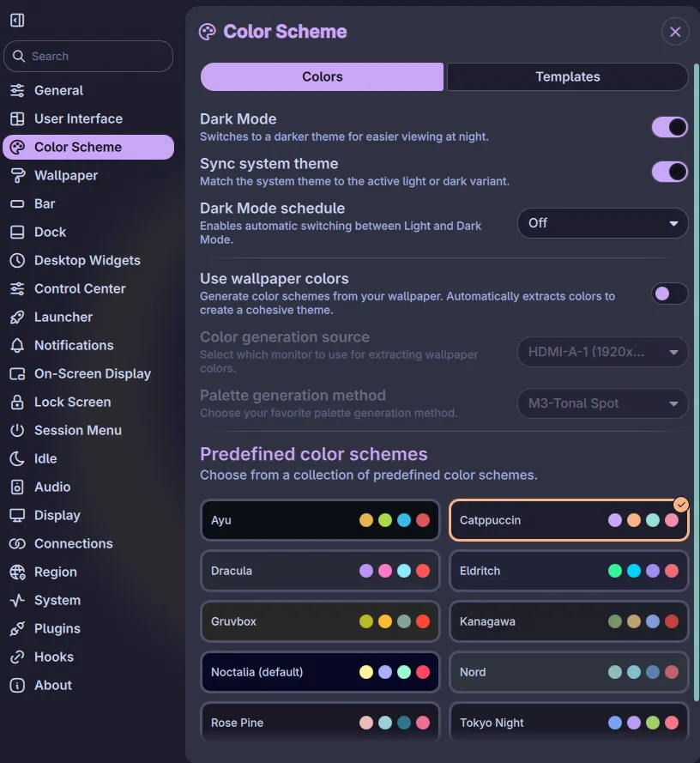Viewport: 700px width, 763px height.
Task: Go to the Lock Screen section
Action: click(x=88, y=402)
